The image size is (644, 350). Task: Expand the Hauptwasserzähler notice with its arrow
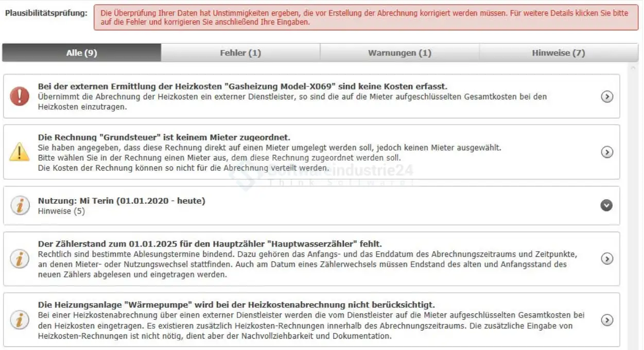[607, 259]
